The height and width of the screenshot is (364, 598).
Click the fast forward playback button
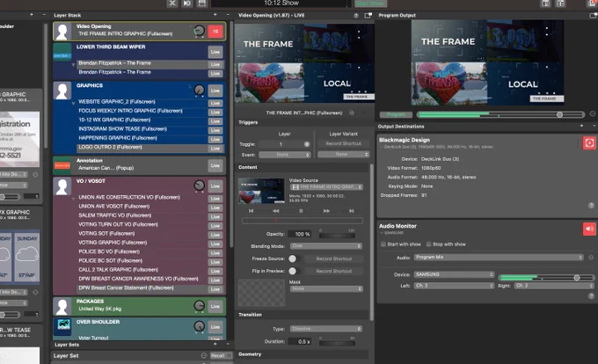[x=326, y=211]
